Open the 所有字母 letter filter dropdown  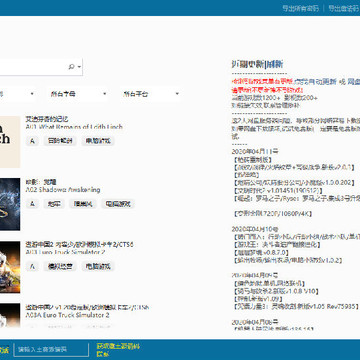pyautogui.click(x=77, y=94)
